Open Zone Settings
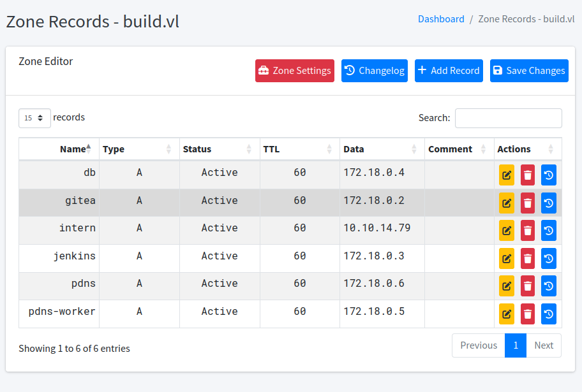Viewport: 582px width, 392px height. coord(295,71)
